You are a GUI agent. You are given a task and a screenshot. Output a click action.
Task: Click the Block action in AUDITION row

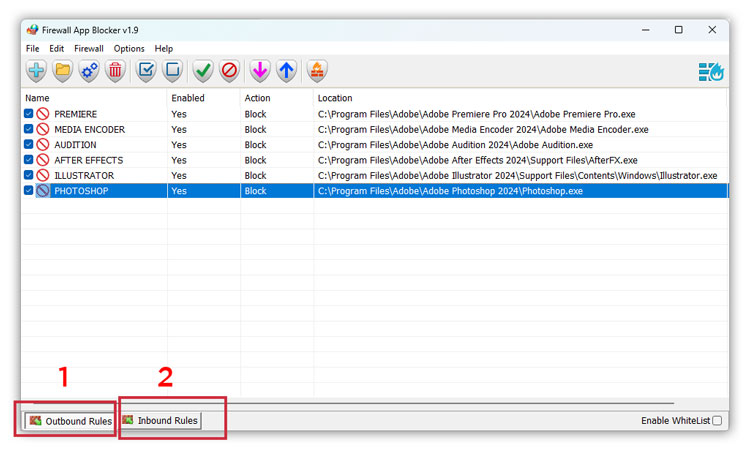click(255, 144)
